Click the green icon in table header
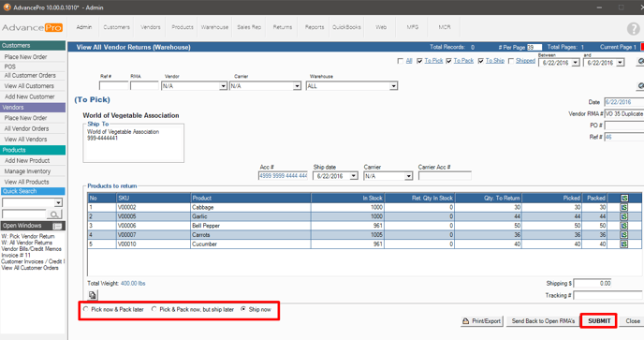Screen dimensions: 644x340 click(x=624, y=199)
